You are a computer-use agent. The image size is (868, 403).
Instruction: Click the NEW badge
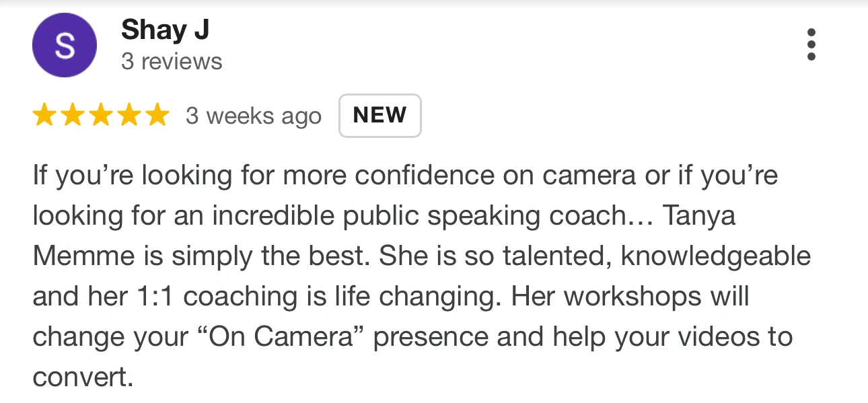(x=379, y=116)
